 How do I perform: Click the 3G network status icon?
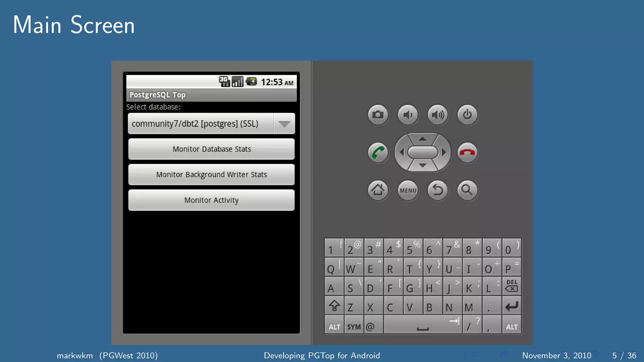coord(224,81)
